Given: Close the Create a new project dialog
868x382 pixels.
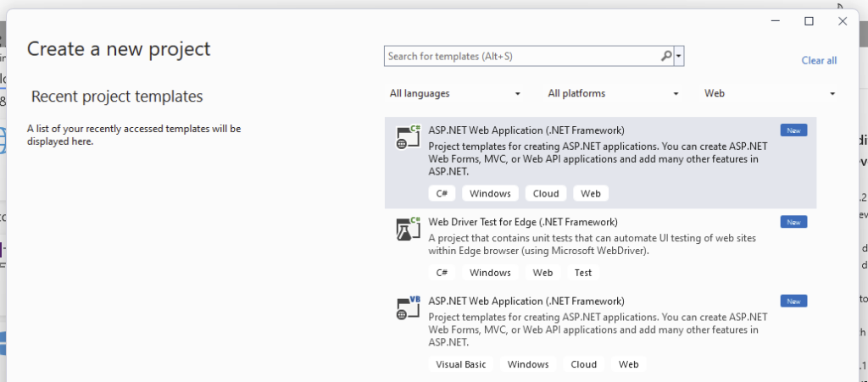Looking at the screenshot, I should point(843,21).
